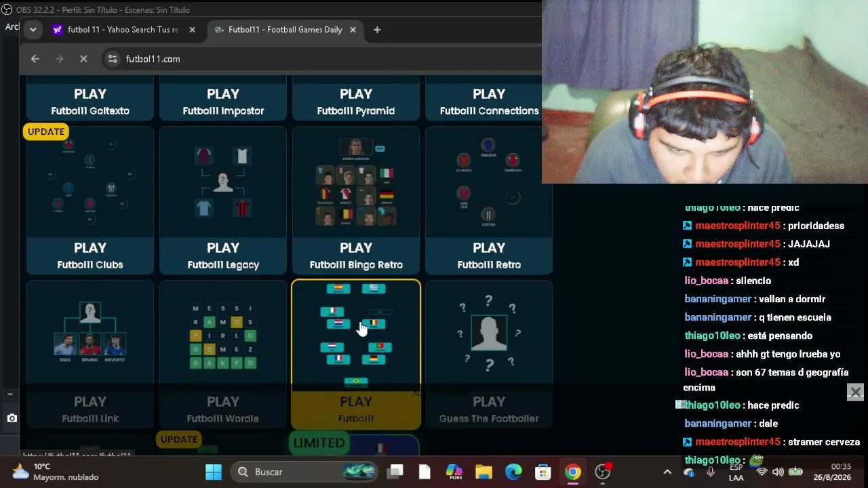The width and height of the screenshot is (868, 488).
Task: Open the Futbol11 Retro game thumbnail
Action: click(x=489, y=182)
